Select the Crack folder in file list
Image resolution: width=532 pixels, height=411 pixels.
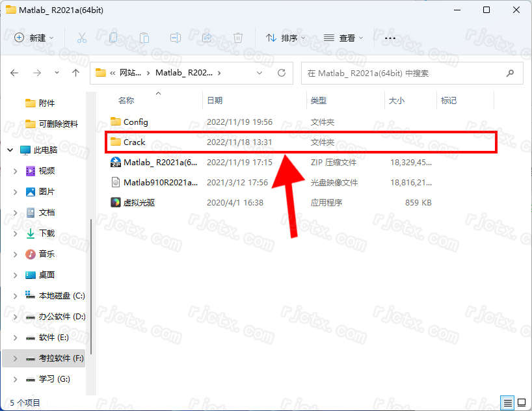135,142
